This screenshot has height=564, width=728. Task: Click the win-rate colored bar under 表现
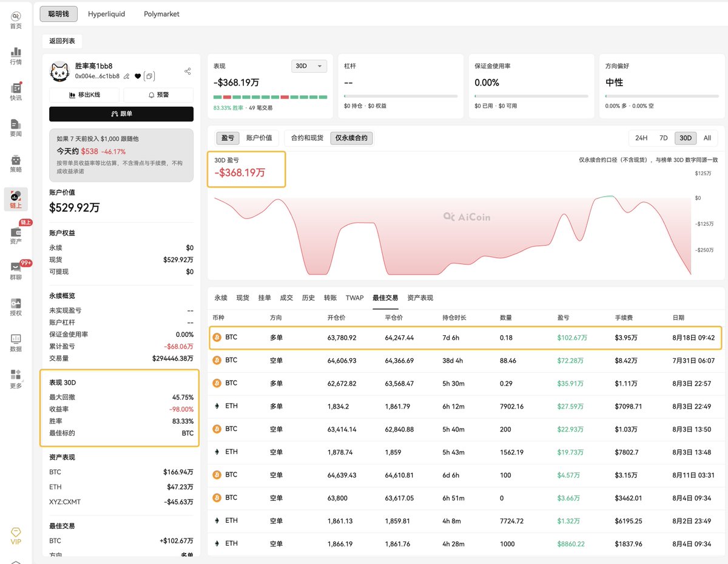tap(271, 97)
